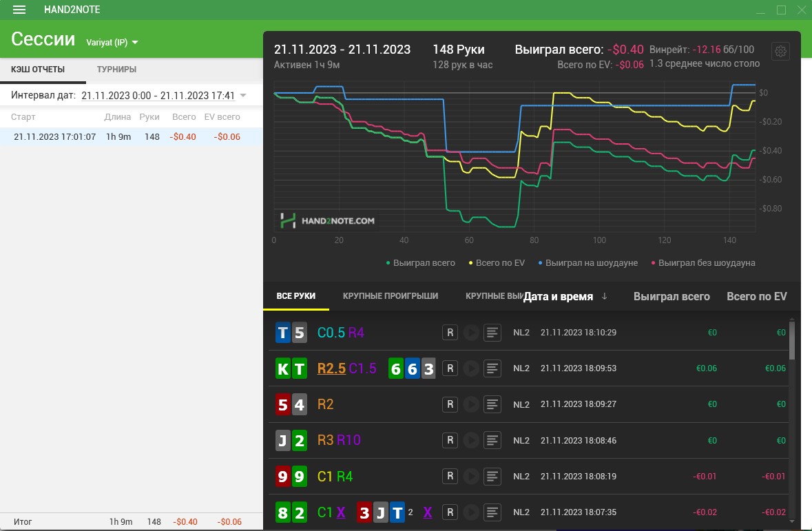Image resolution: width=812 pixels, height=531 pixels.
Task: Click R replayer button for KT hand
Action: coord(450,368)
